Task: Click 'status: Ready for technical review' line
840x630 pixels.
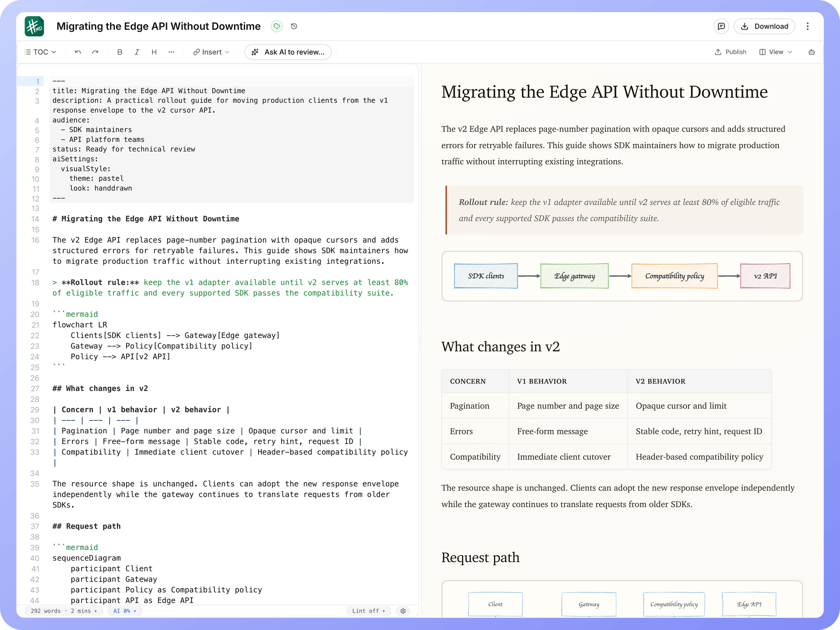Action: point(124,149)
